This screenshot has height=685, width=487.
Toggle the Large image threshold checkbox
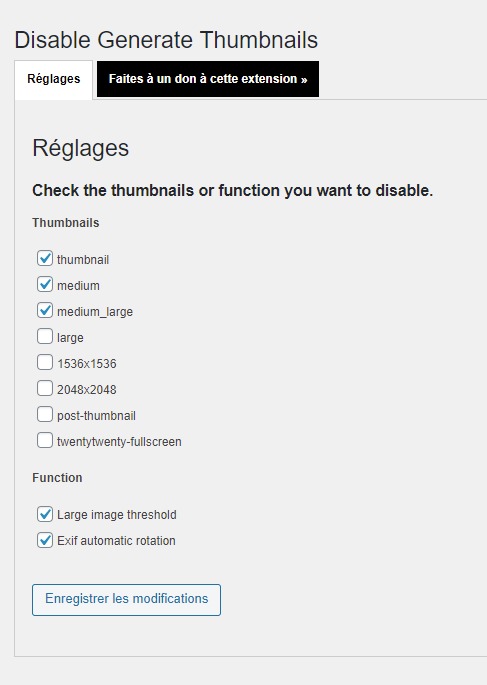[x=45, y=514]
